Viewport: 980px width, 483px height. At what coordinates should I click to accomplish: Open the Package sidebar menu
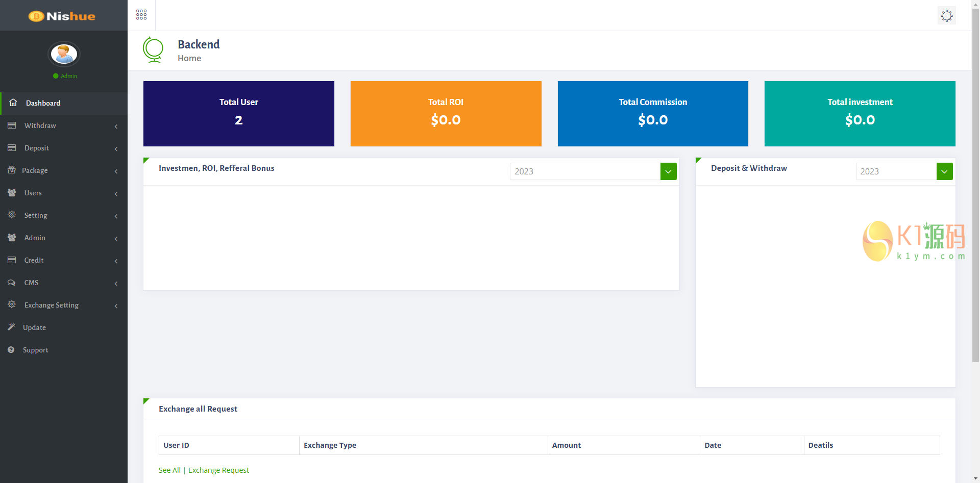coord(64,170)
